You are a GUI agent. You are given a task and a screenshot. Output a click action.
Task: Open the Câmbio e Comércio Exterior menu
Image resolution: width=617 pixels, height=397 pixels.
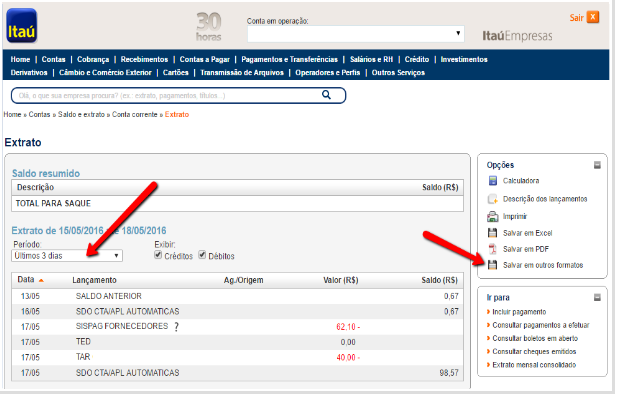coord(105,72)
